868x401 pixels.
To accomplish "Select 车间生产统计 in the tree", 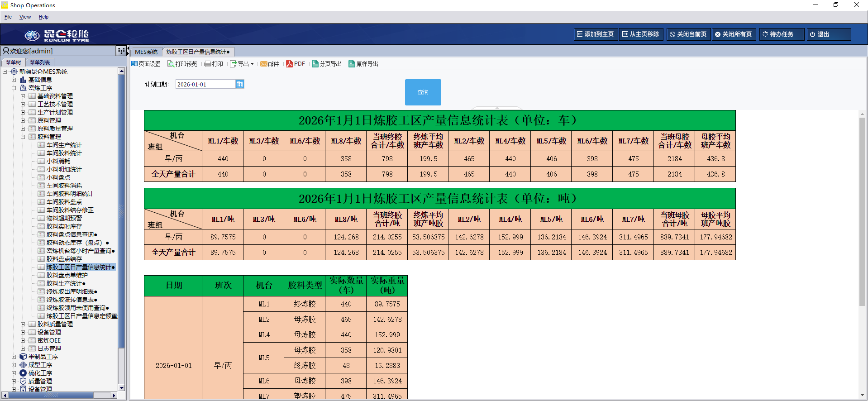I will pyautogui.click(x=64, y=145).
